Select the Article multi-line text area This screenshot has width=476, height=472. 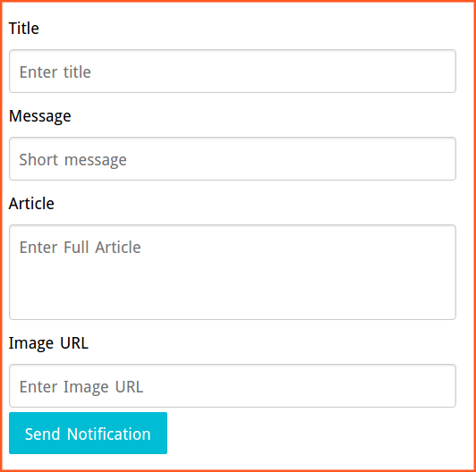(233, 272)
